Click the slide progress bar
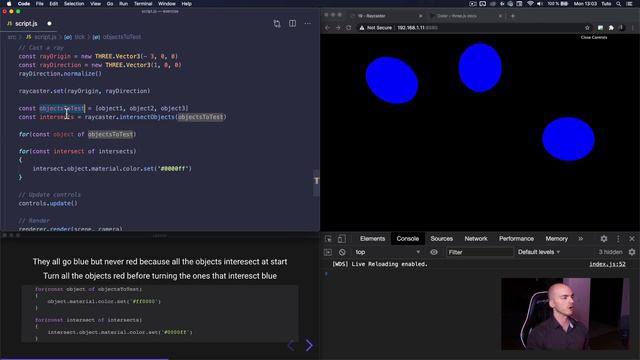640x360 pixels. (x=159, y=359)
